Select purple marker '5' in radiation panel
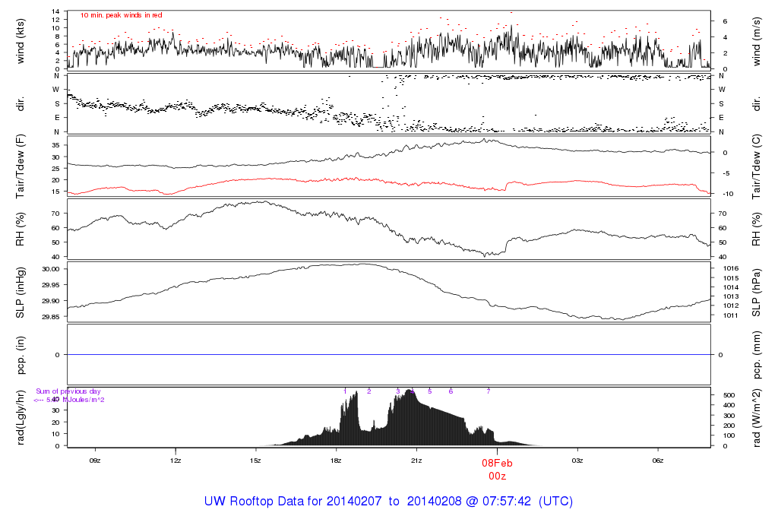The width and height of the screenshot is (778, 532). (430, 391)
